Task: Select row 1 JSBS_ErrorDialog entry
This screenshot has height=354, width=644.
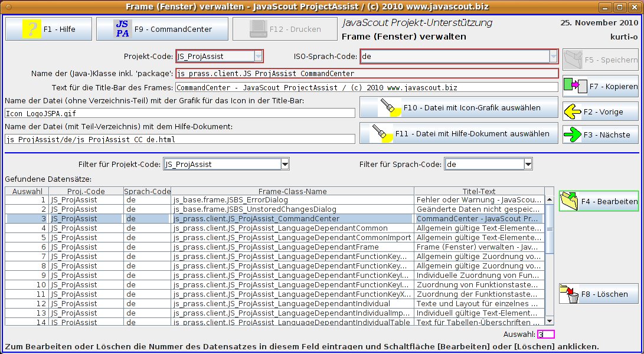Action: coord(292,200)
